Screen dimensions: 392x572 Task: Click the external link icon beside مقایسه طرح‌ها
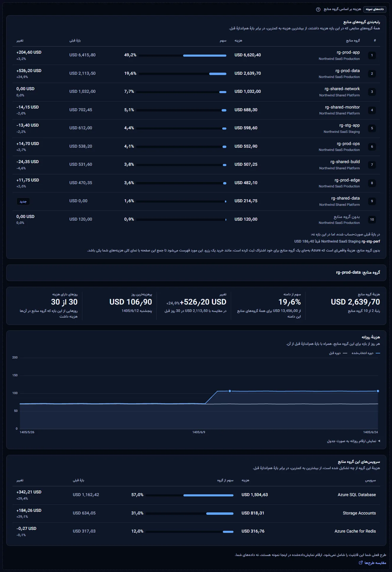coord(361,563)
